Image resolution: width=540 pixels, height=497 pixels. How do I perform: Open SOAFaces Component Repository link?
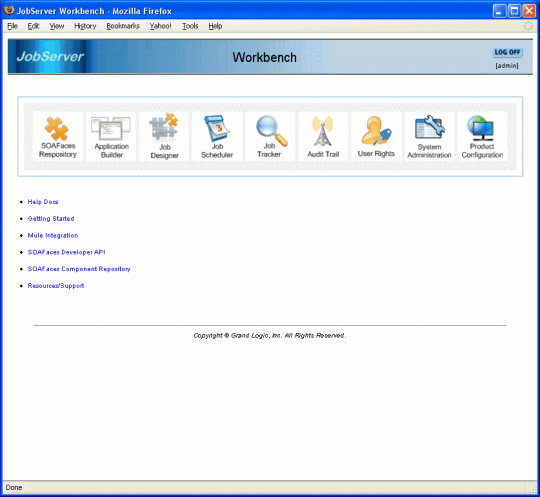(79, 269)
